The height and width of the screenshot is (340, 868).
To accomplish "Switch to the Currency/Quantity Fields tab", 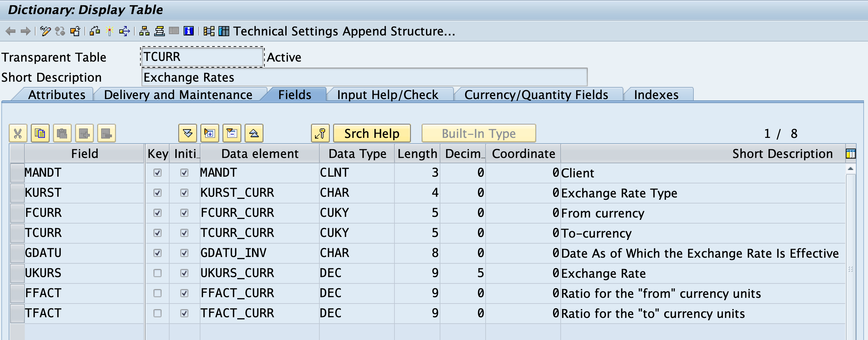I will [x=536, y=95].
